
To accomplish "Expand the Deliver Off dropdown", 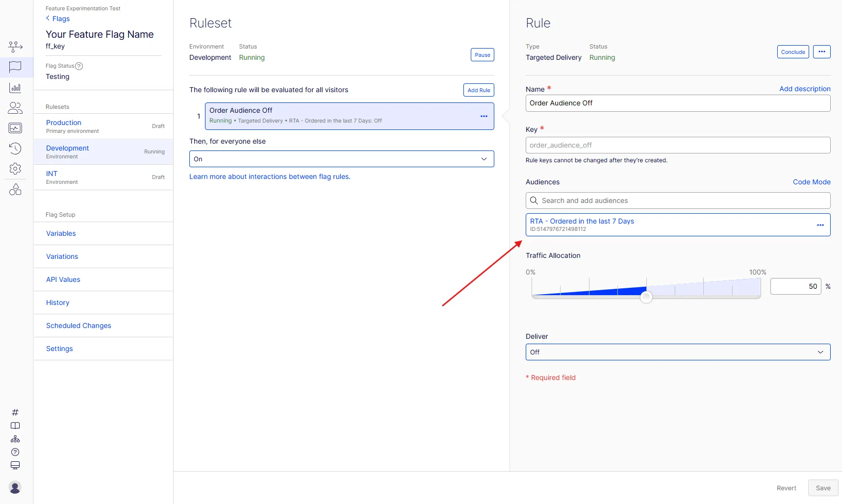I will pos(678,352).
